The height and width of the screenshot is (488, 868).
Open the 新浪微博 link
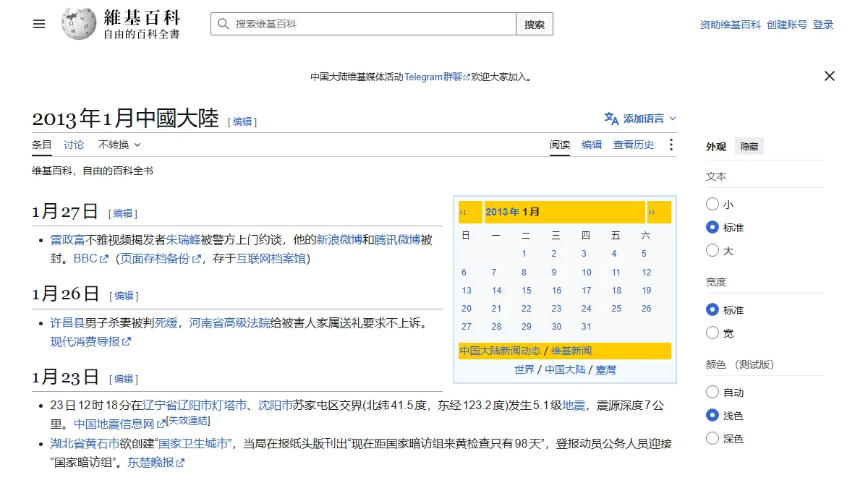(x=339, y=239)
